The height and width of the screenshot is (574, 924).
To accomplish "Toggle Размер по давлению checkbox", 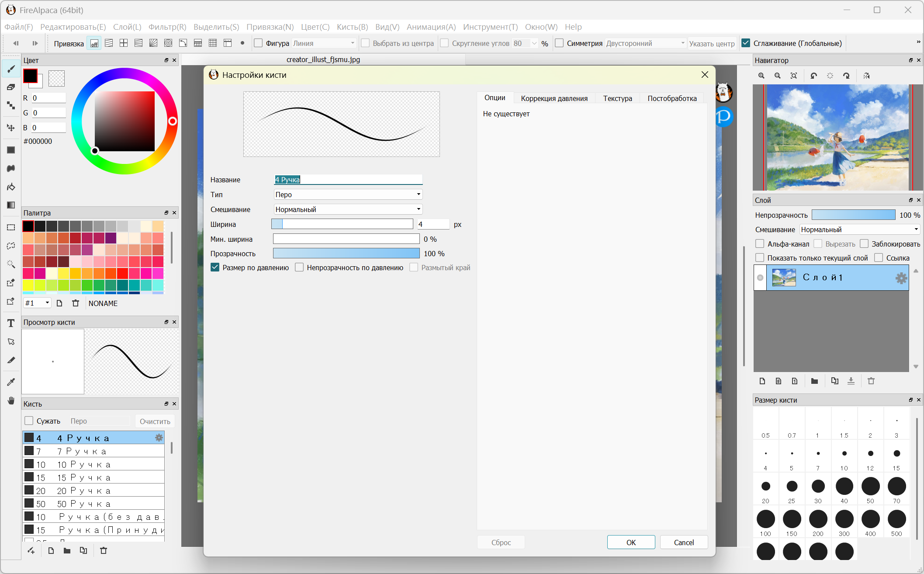I will (x=215, y=268).
